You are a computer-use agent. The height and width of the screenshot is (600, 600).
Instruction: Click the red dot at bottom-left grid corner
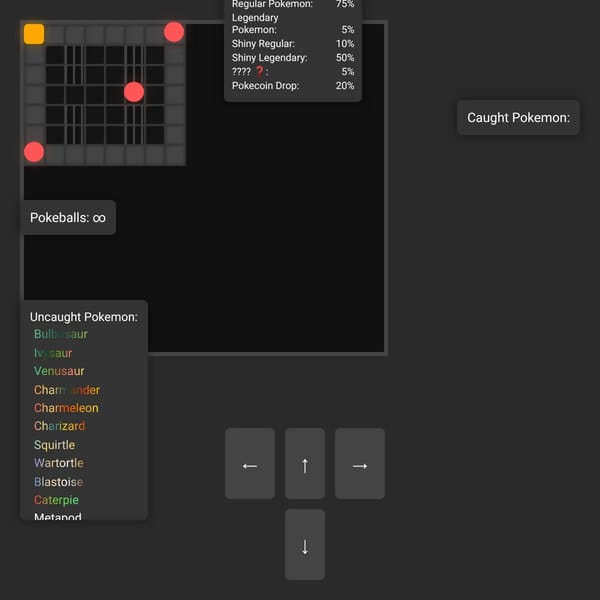coord(34,152)
